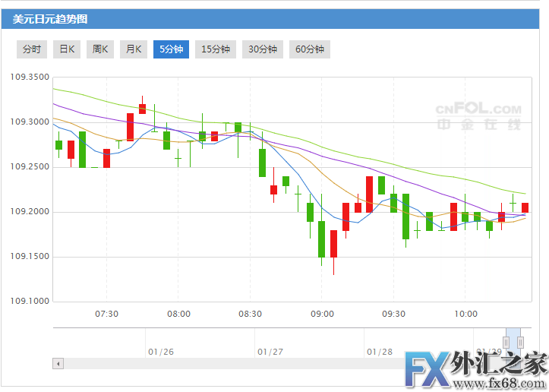Show the 月K monthly chart

point(134,49)
